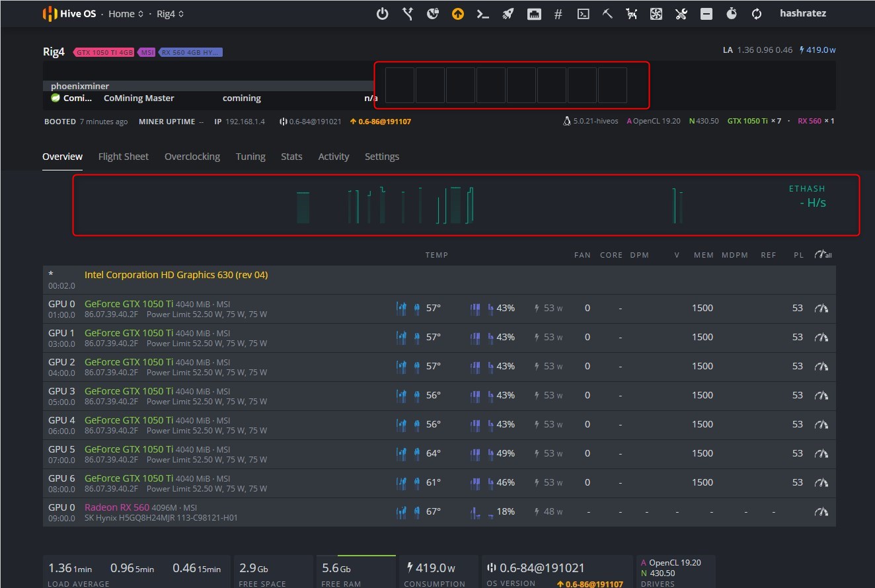The image size is (875, 588).
Task: Open the run command prompt icon
Action: click(483, 14)
